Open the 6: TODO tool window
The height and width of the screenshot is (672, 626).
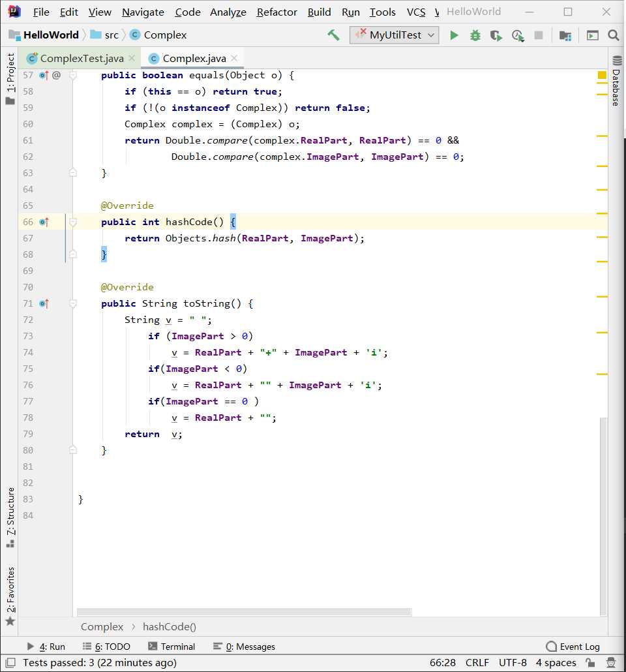[x=107, y=647]
